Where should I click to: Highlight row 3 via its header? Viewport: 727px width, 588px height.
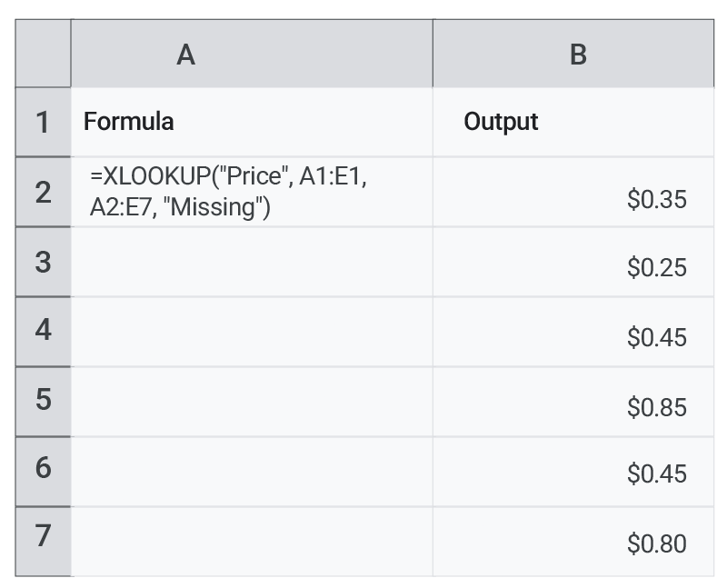(43, 262)
